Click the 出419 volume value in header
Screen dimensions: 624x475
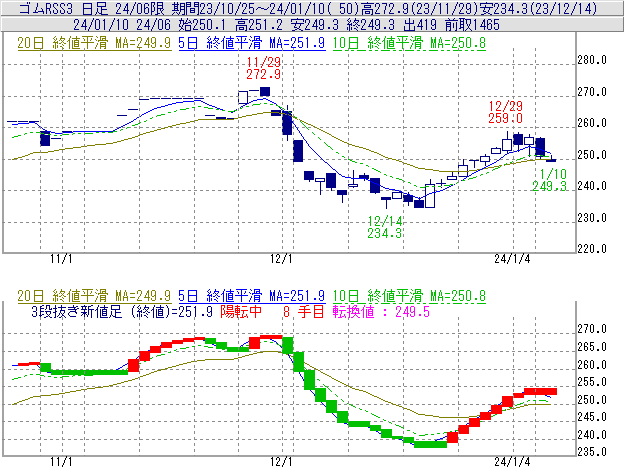pyautogui.click(x=420, y=25)
